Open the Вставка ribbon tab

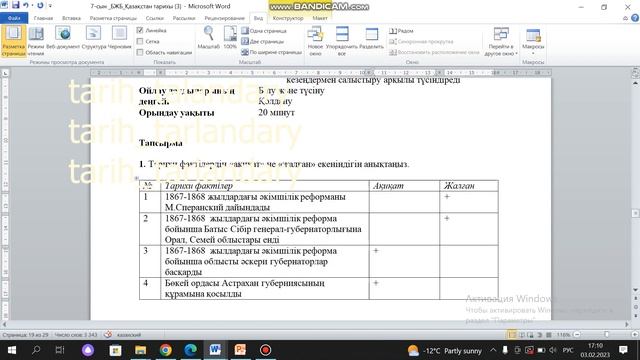(x=71, y=18)
